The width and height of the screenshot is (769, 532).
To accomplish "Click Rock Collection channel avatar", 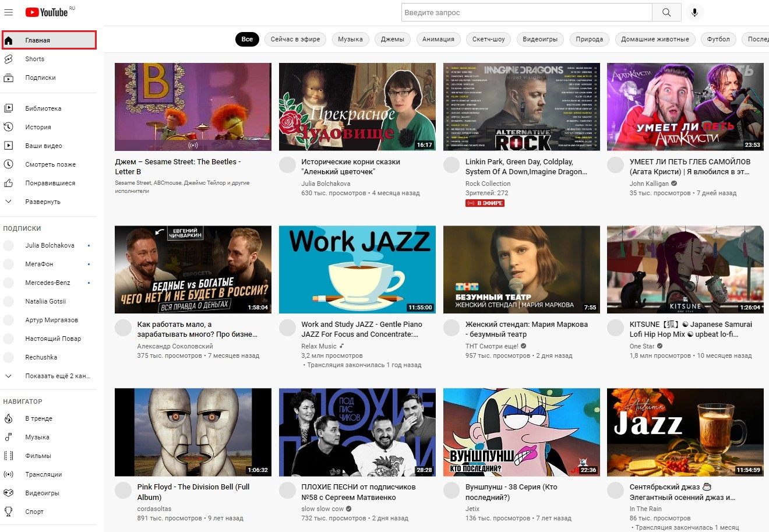I will 451,165.
